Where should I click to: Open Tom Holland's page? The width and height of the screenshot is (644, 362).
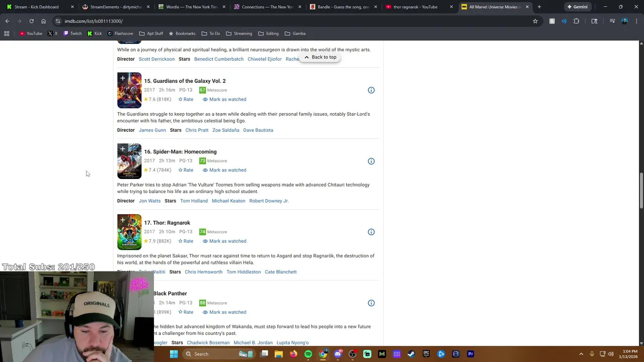pos(194,201)
